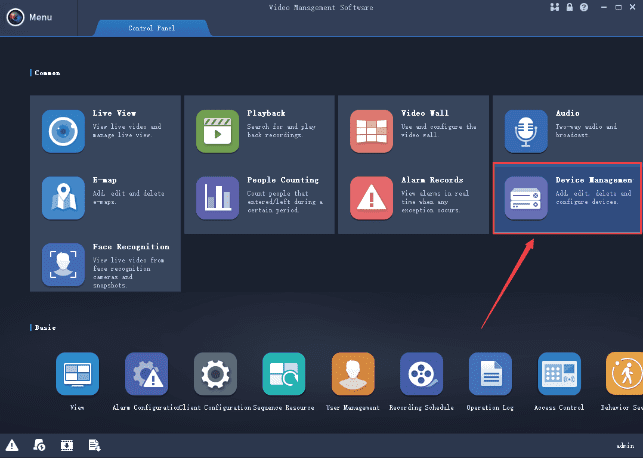Open Access Control
The height and width of the screenshot is (458, 643).
click(559, 374)
